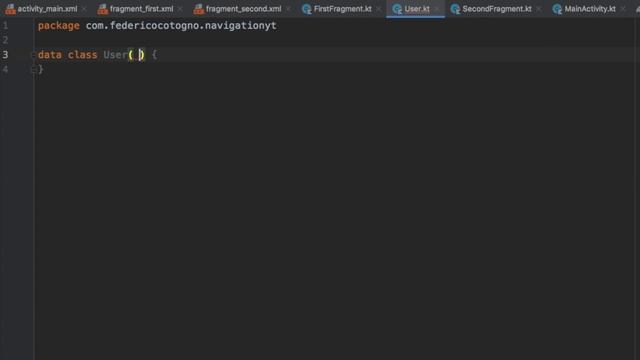Screen dimensions: 640x360
Task: Click the closing curly brace on line 4
Action: point(40,69)
